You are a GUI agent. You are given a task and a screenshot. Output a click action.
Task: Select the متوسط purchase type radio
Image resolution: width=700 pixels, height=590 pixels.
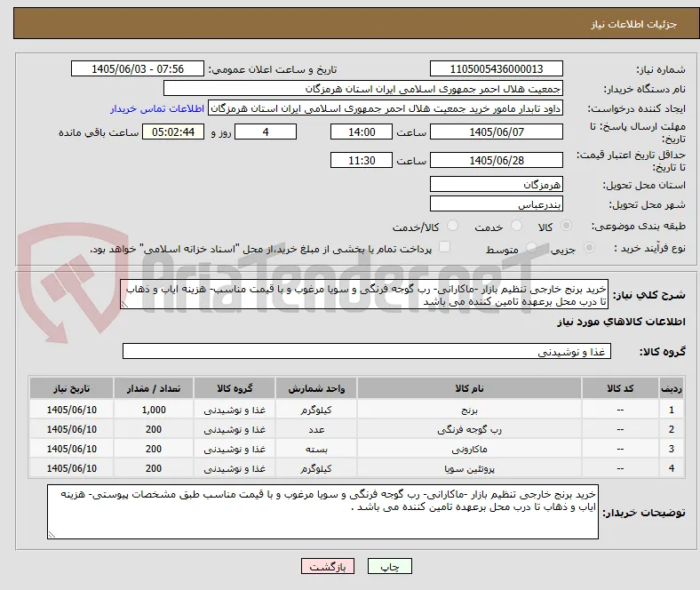(x=531, y=247)
